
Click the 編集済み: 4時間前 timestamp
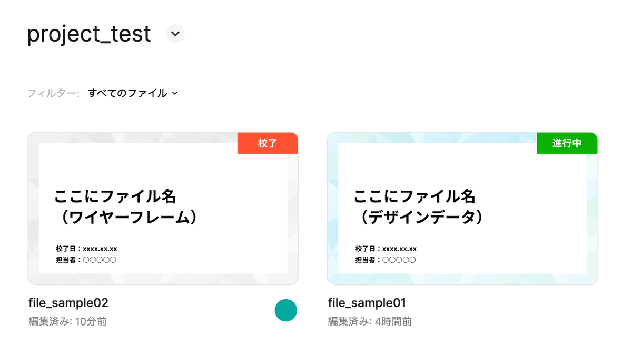tap(370, 321)
